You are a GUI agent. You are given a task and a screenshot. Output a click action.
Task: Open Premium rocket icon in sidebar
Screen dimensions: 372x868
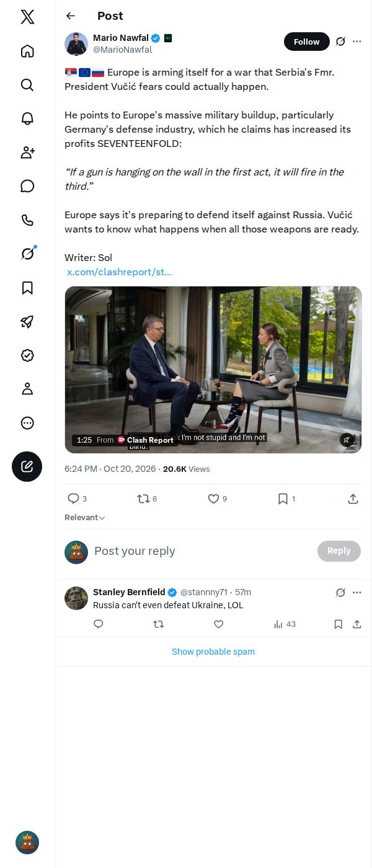tap(27, 321)
